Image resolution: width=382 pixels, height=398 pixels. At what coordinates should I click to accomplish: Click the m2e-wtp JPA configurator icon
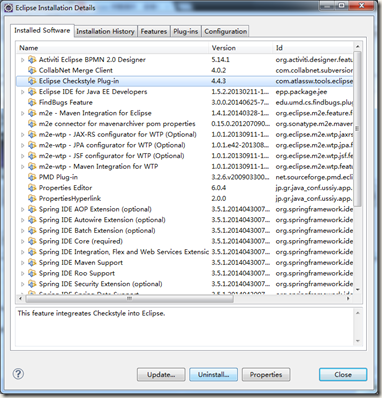pos(32,145)
